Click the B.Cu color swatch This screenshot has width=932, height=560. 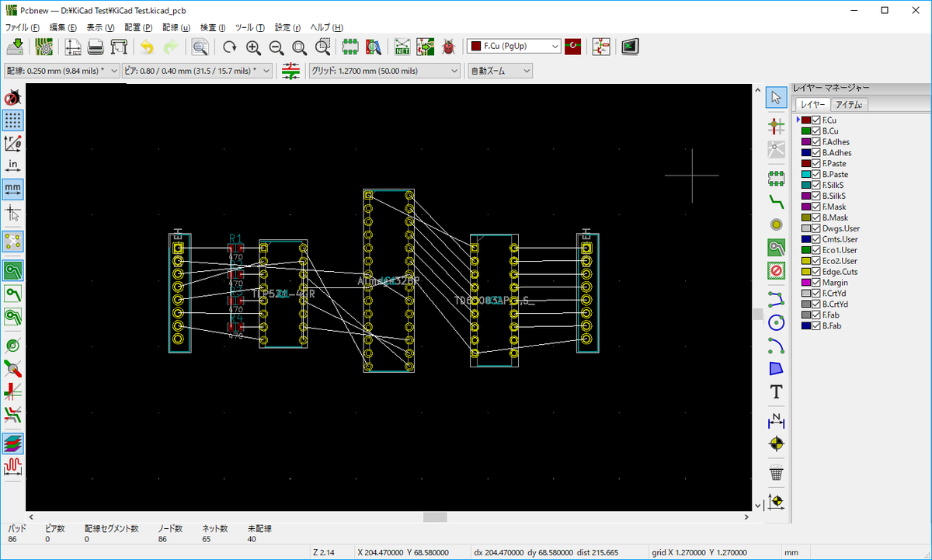click(806, 131)
